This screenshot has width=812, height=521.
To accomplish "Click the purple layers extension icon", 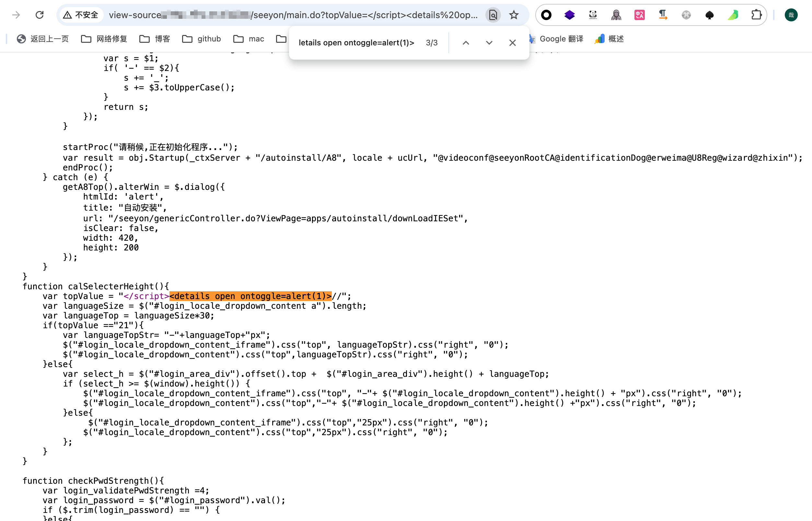I will [x=569, y=15].
